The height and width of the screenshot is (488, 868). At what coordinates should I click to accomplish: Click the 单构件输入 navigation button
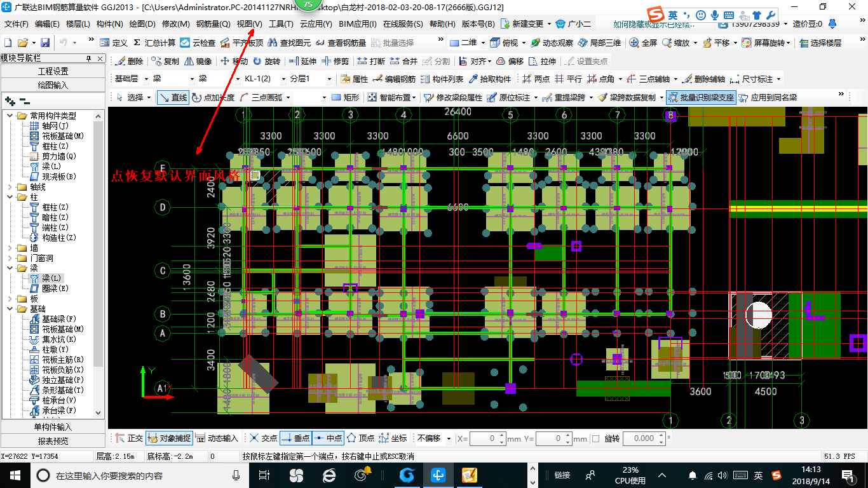tap(53, 427)
